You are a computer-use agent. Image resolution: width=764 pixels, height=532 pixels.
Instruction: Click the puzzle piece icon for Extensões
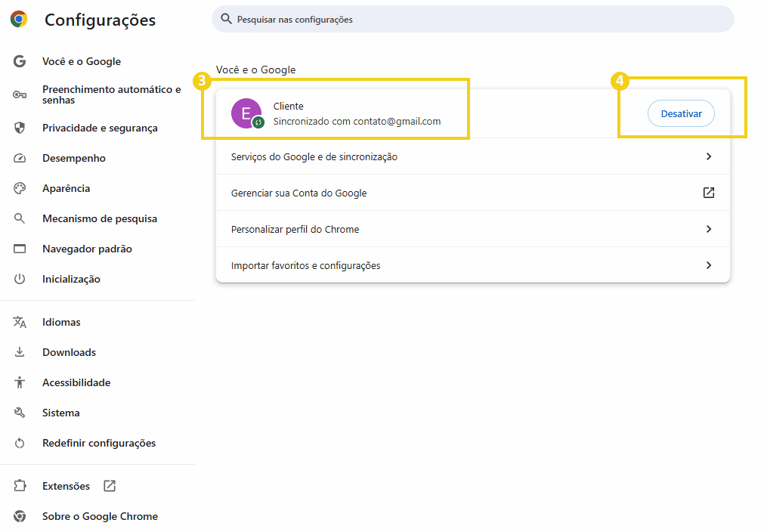point(20,486)
